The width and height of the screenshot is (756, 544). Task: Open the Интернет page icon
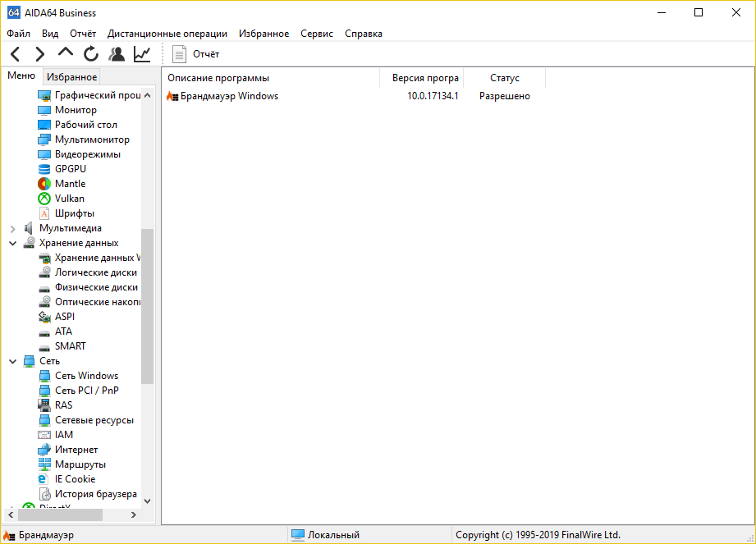point(44,450)
